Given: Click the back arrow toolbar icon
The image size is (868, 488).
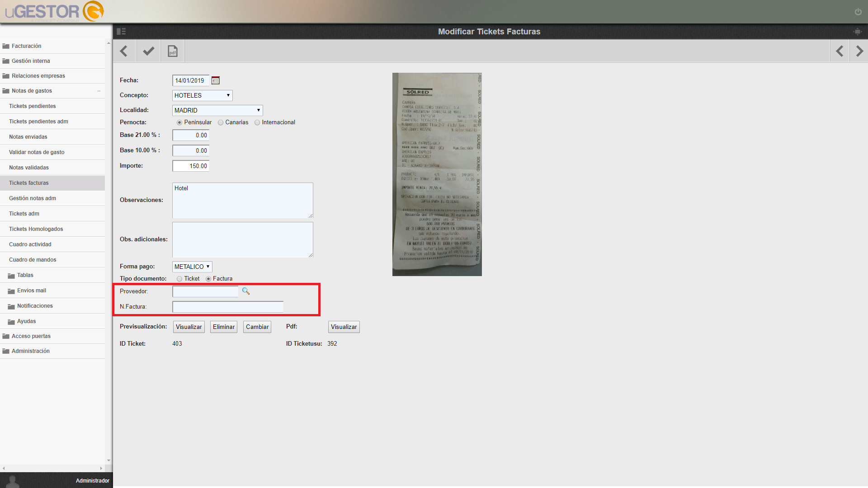Looking at the screenshot, I should tap(124, 51).
